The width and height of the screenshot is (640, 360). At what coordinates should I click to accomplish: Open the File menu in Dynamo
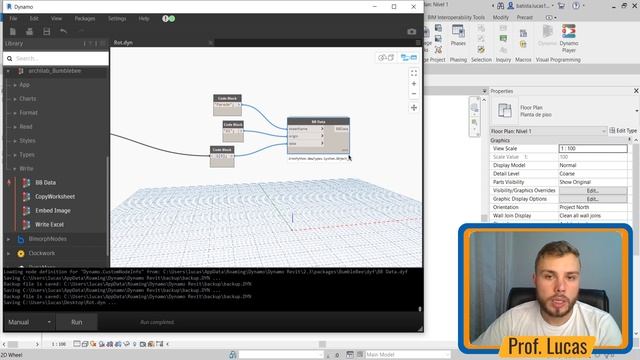point(13,18)
